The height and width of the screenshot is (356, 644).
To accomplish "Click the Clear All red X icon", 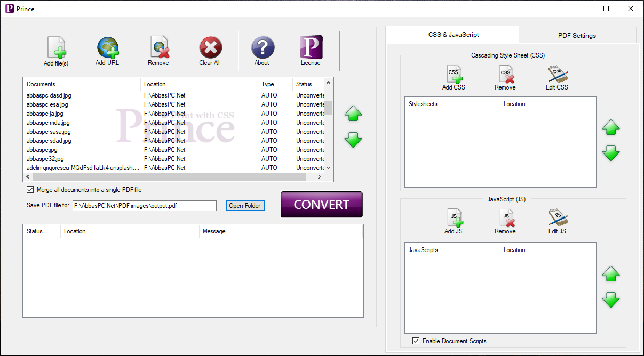I will (x=210, y=47).
